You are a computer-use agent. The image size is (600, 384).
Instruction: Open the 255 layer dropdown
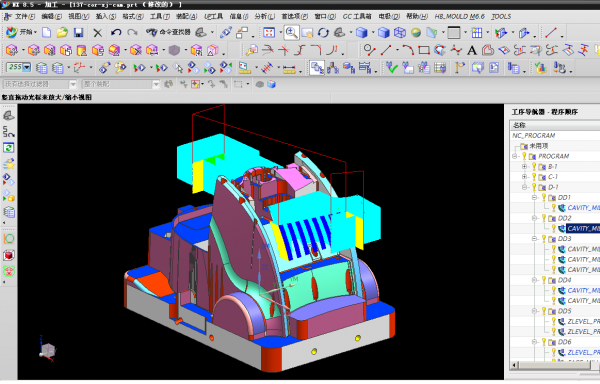27,68
